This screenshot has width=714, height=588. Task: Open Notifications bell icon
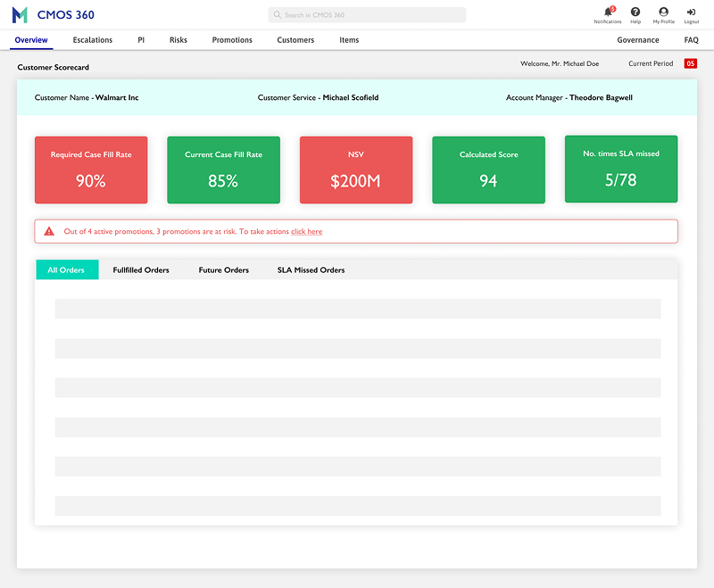[608, 12]
